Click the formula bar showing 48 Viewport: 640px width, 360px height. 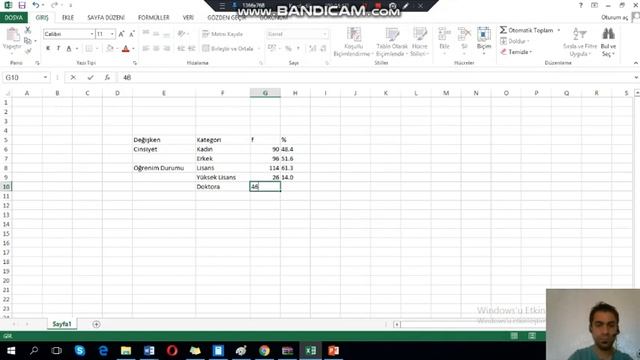point(375,78)
